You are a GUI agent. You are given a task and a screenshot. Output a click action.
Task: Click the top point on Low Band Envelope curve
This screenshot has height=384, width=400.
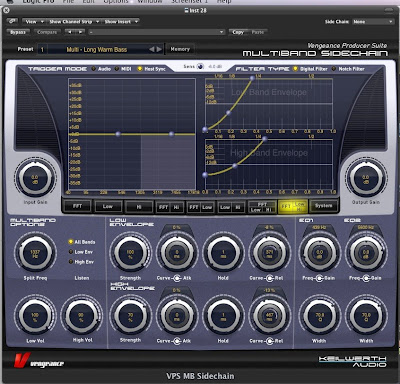point(252,78)
